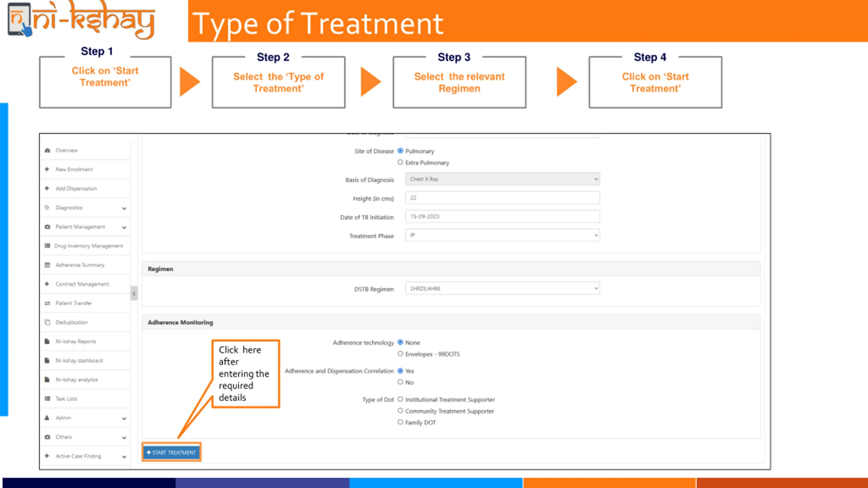Open Ni-kshay dashboard menu item
The height and width of the screenshot is (488, 868).
click(x=79, y=361)
